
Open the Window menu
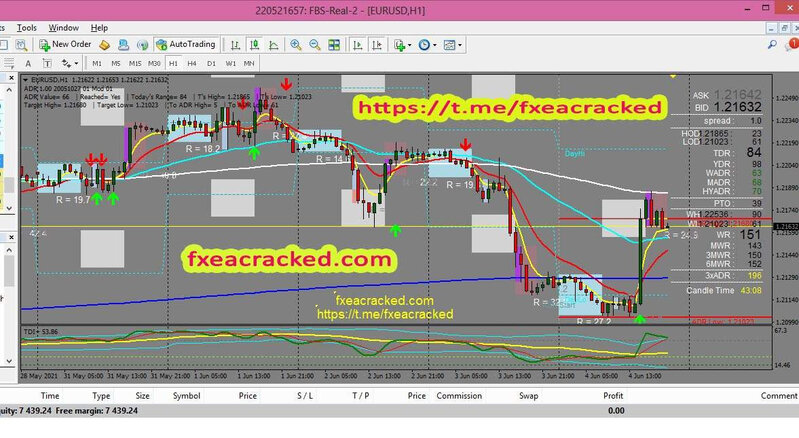point(63,28)
